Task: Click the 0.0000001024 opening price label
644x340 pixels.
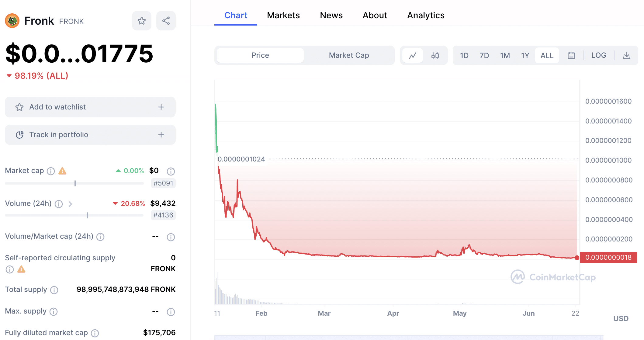Action: click(x=241, y=159)
